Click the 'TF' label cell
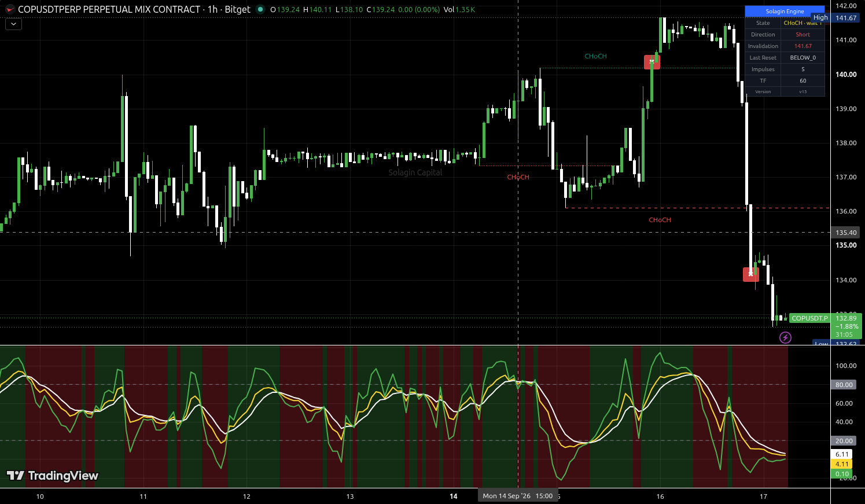This screenshot has height=504, width=865. [763, 81]
